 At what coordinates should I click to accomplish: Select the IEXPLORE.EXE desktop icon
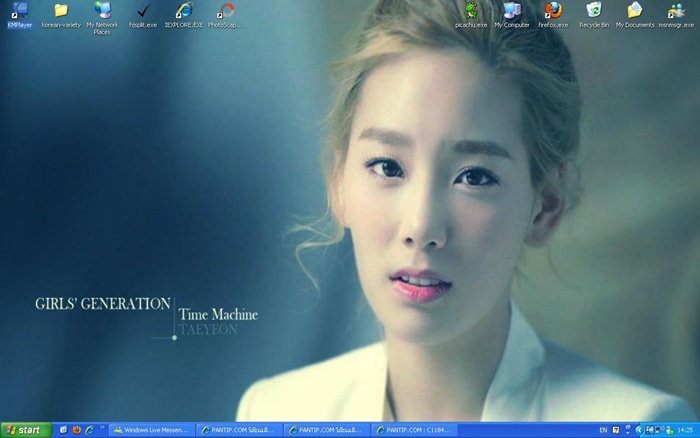[184, 15]
